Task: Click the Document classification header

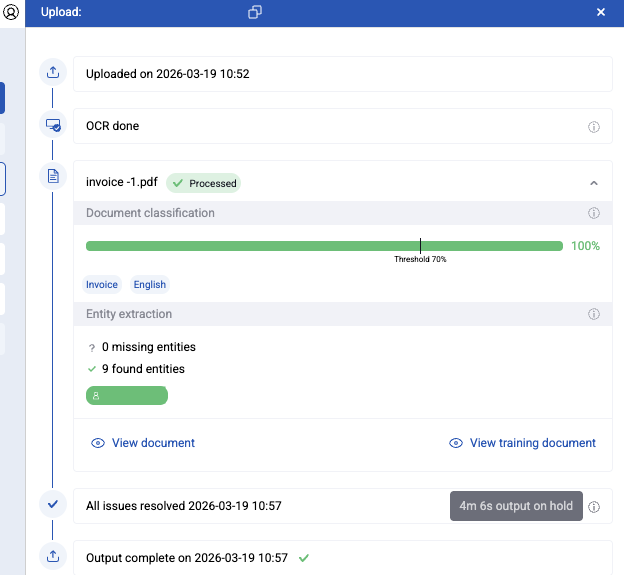Action: [x=150, y=213]
